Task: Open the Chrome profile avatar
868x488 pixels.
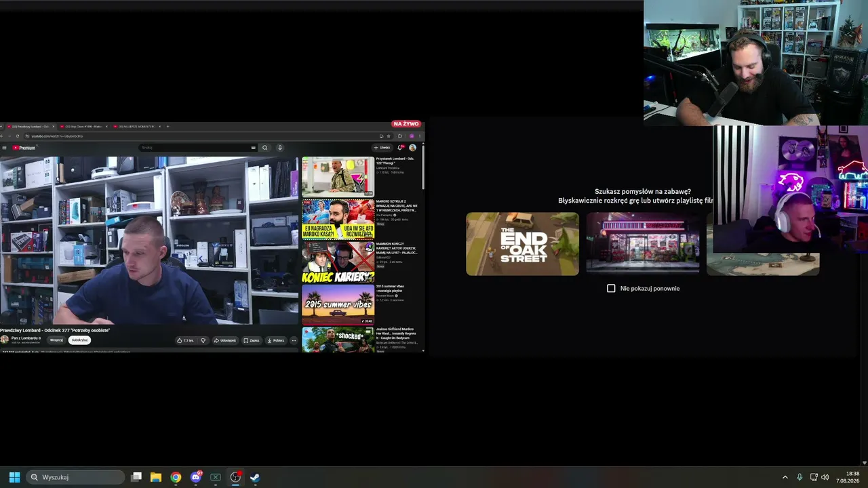Action: click(x=412, y=136)
